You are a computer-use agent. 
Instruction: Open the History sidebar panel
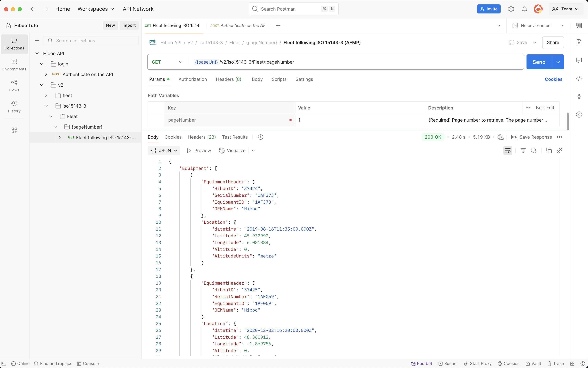(x=14, y=107)
